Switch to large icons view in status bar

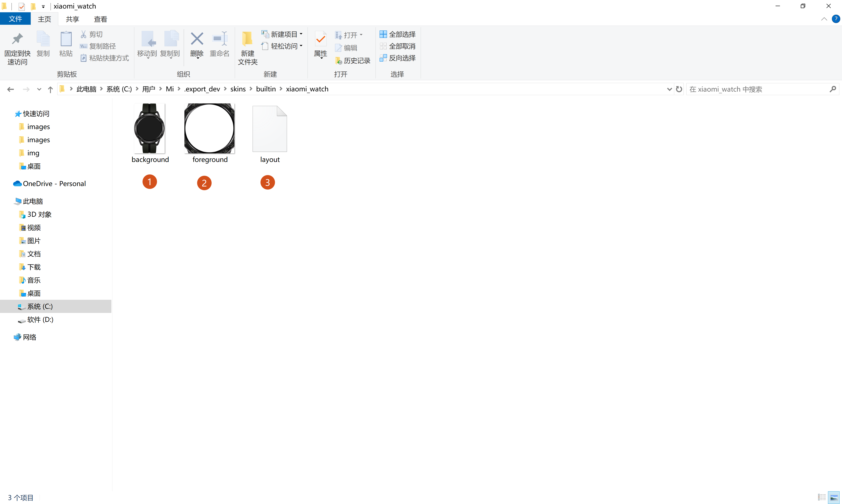click(834, 498)
